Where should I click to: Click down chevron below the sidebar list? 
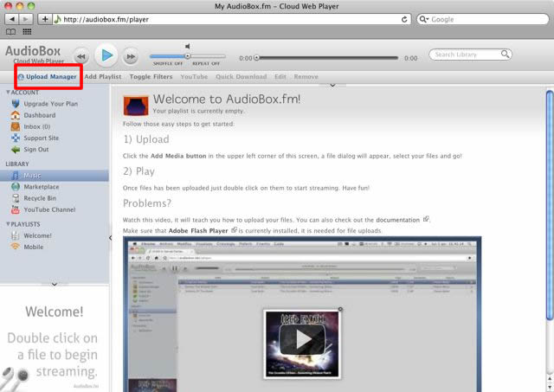54,284
